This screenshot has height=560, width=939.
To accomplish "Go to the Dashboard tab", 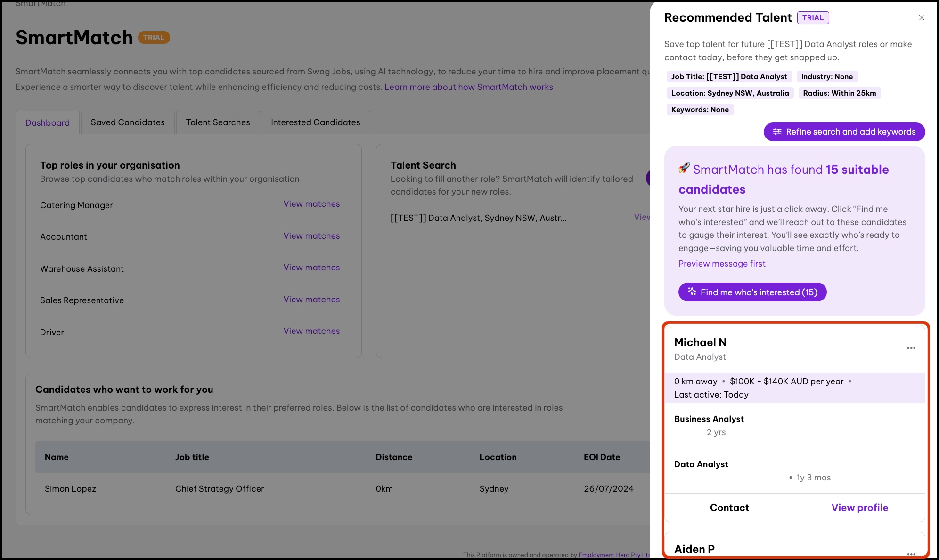I will [x=48, y=123].
